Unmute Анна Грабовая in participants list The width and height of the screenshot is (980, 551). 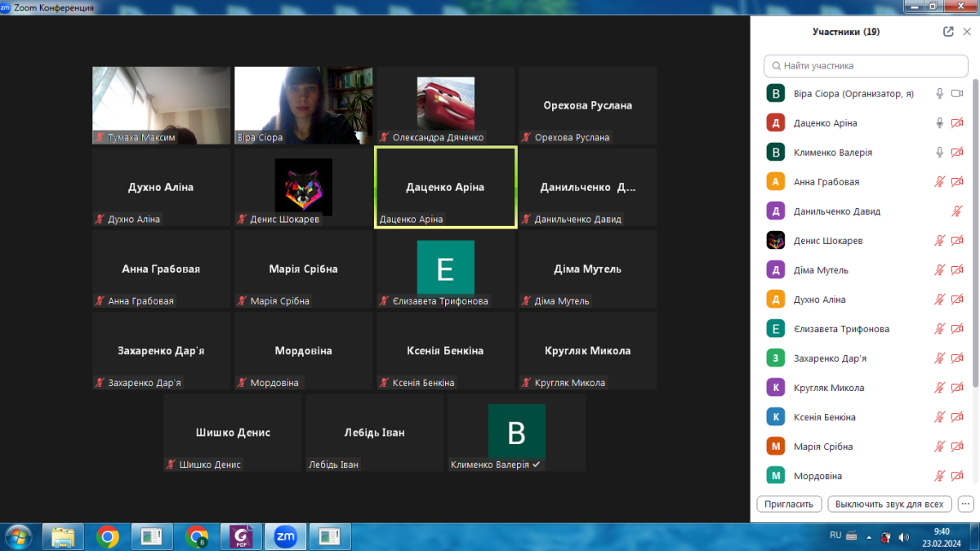click(940, 182)
